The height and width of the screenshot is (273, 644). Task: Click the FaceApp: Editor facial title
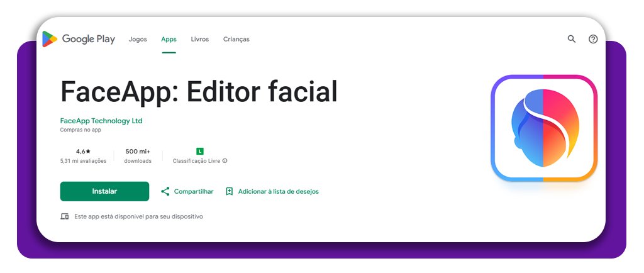click(x=199, y=92)
